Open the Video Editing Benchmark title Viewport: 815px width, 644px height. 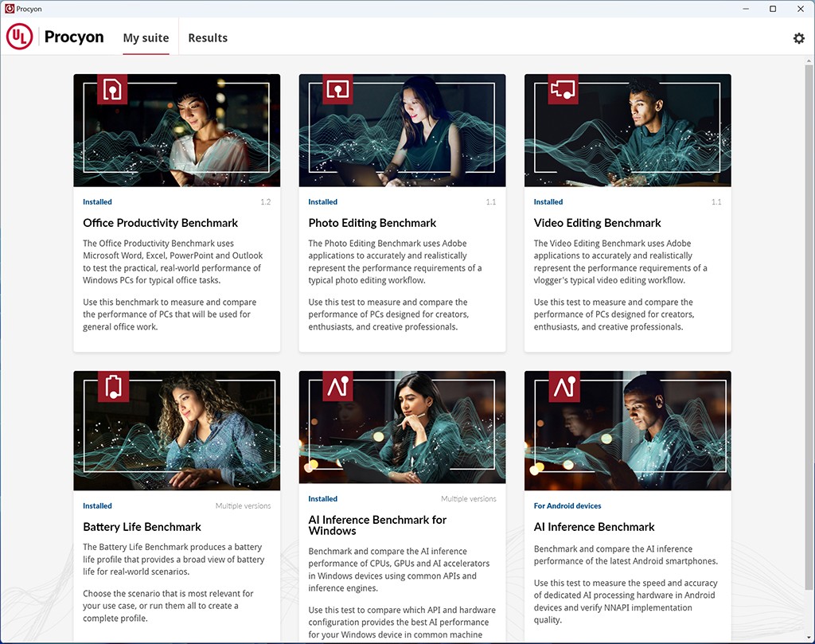click(597, 223)
